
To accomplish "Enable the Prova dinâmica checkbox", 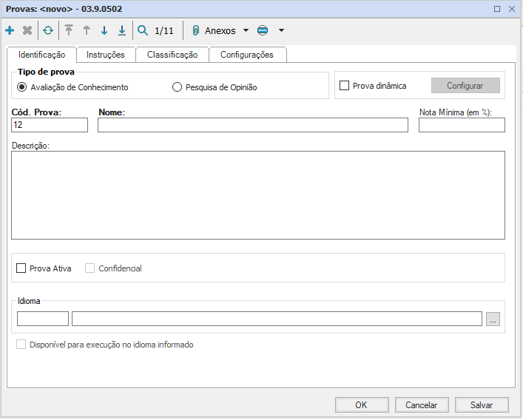I will (344, 86).
